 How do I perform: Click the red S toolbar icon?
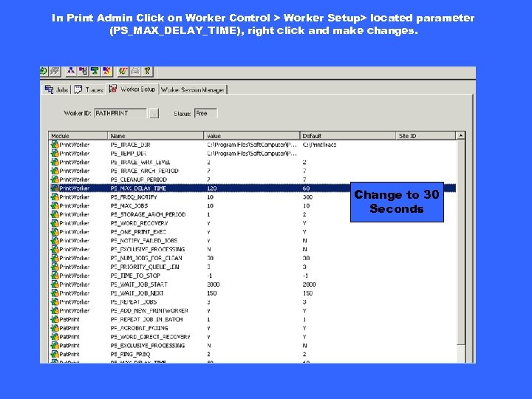(x=107, y=71)
